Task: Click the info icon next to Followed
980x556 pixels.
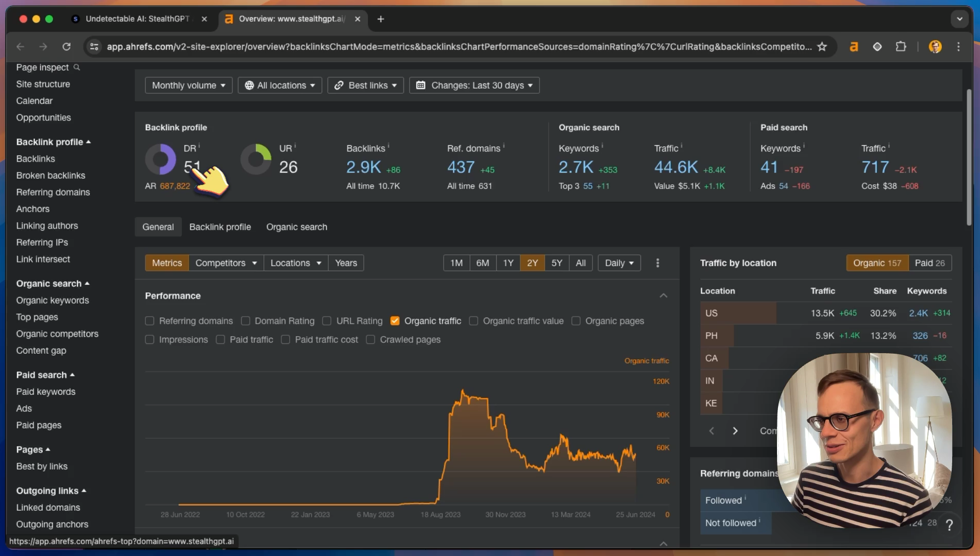Action: (x=745, y=498)
